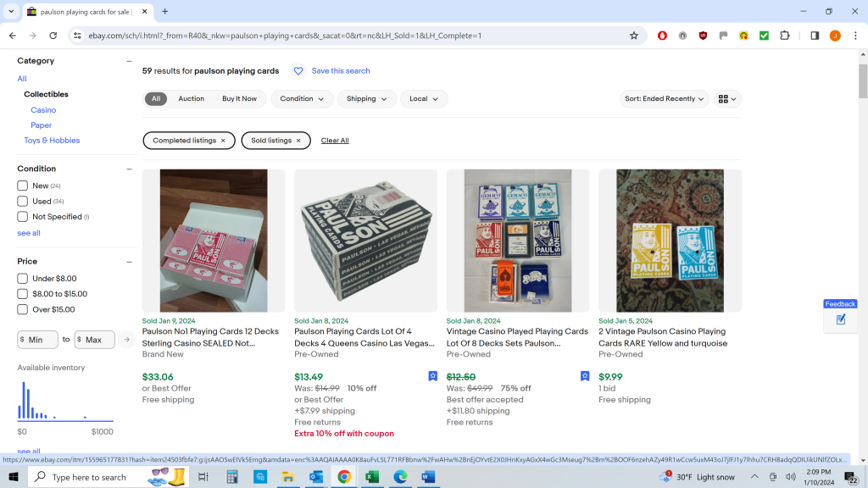Viewport: 868px width, 488px height.
Task: Launch Calculator from the taskbar
Action: point(232,477)
